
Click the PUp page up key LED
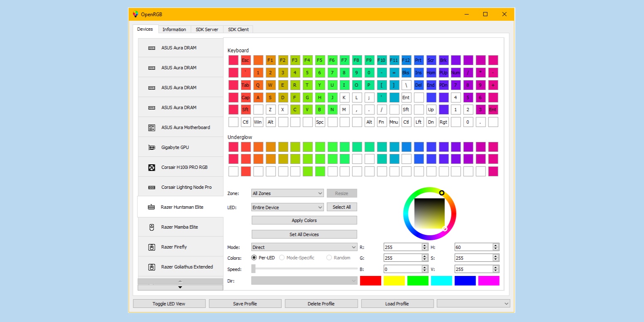point(444,73)
